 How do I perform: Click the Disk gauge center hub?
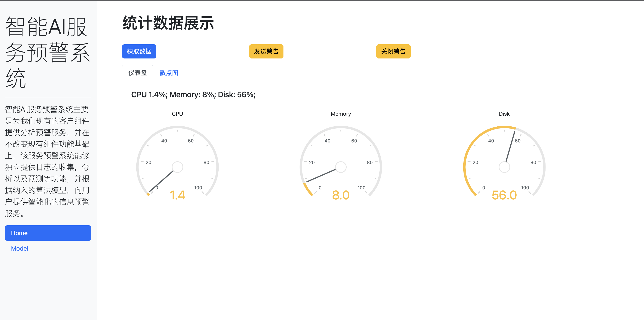coord(504,167)
